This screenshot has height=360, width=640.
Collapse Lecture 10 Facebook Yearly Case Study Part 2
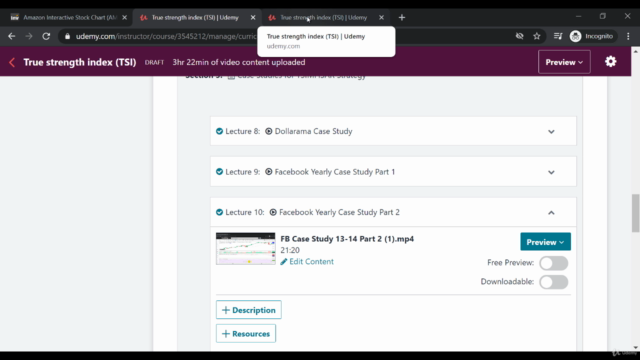point(551,213)
